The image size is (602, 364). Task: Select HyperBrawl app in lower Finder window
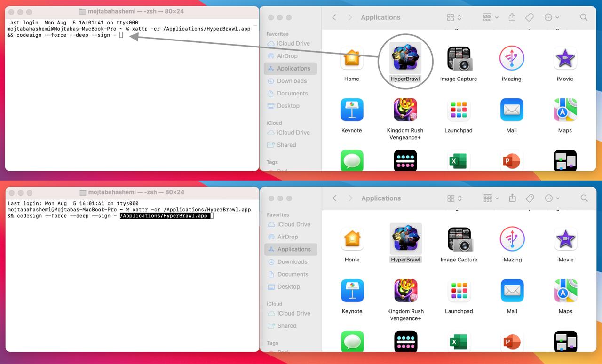[x=405, y=239]
